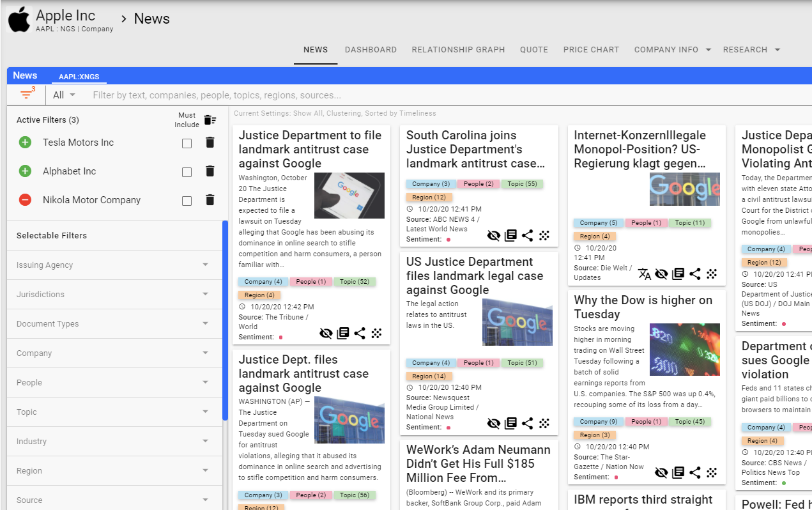This screenshot has height=510, width=812.
Task: Expand the Document Types filter
Action: [114, 323]
